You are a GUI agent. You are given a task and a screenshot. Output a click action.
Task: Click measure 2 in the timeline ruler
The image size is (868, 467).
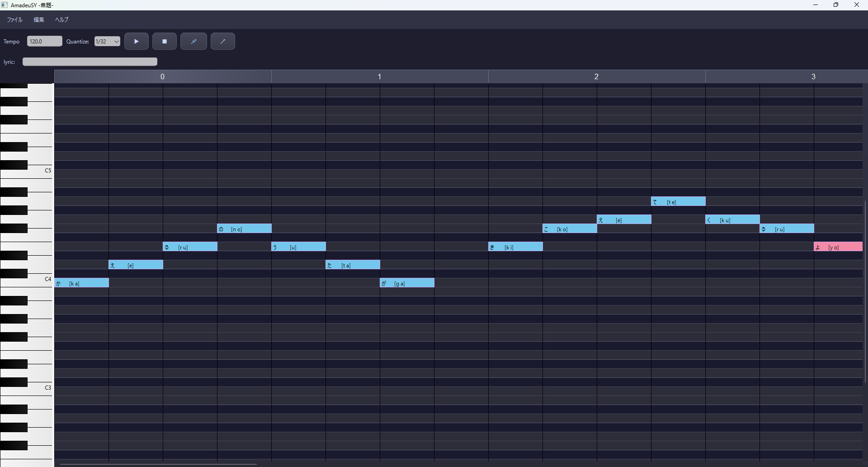click(596, 76)
